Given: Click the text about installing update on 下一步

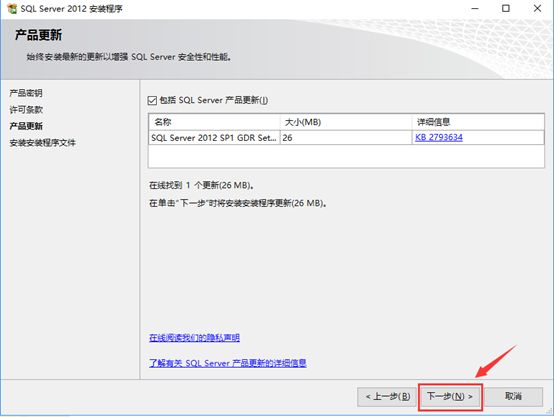Looking at the screenshot, I should point(237,203).
